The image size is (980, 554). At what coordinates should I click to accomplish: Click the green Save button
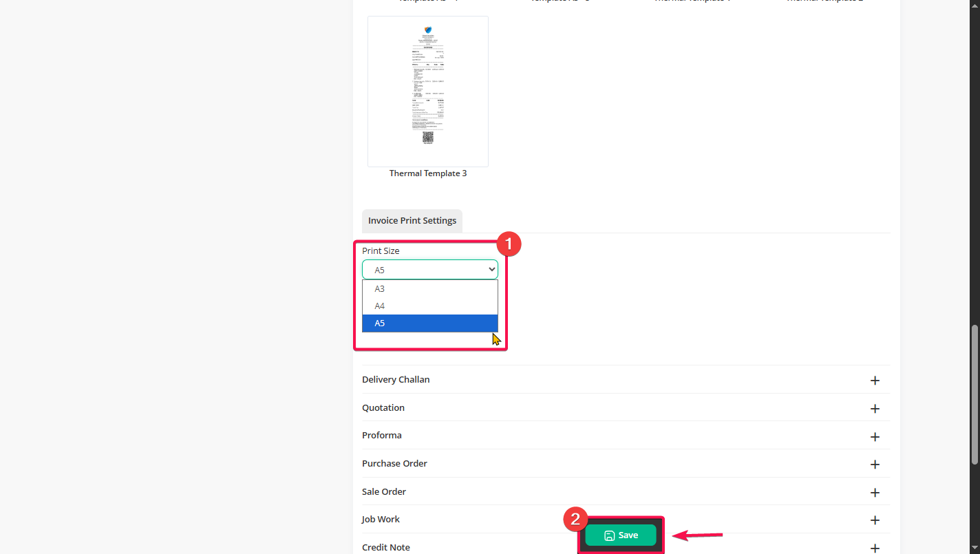click(x=620, y=535)
